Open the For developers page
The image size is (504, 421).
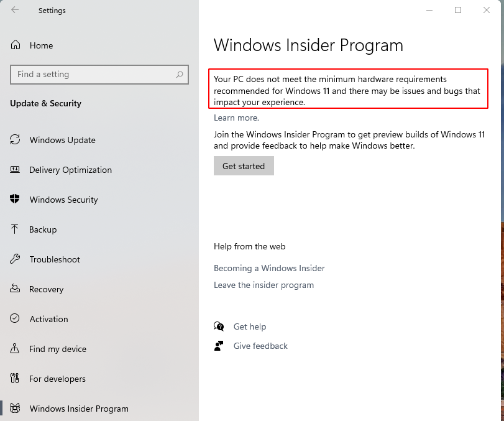point(57,379)
